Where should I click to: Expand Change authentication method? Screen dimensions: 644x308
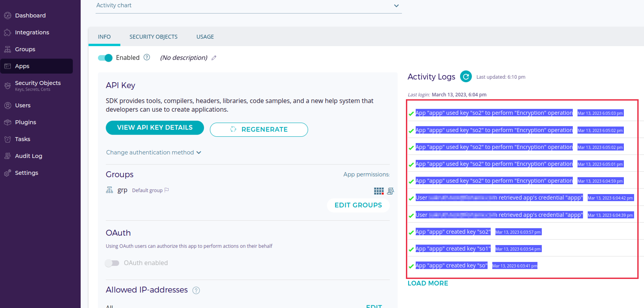[x=154, y=152]
